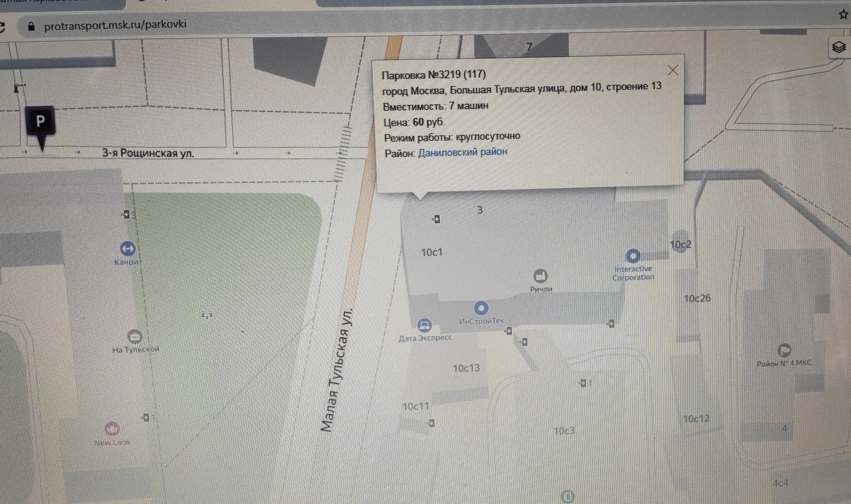Click the Цена: 60 руб. text
This screenshot has width=851, height=504.
414,122
